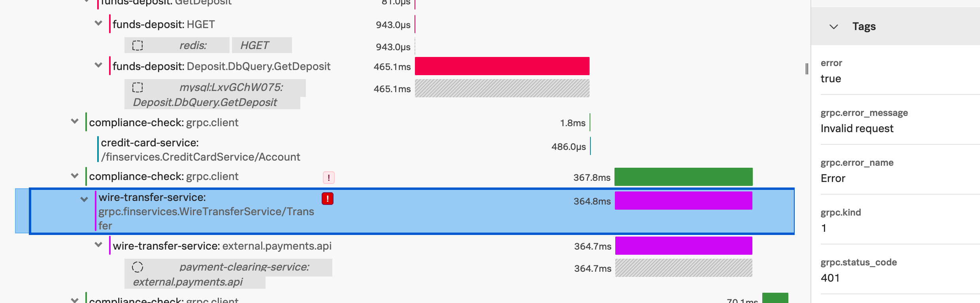The width and height of the screenshot is (980, 303).
Task: Collapse the 1.8ms compliance-check grpc.client span
Action: coord(75,121)
